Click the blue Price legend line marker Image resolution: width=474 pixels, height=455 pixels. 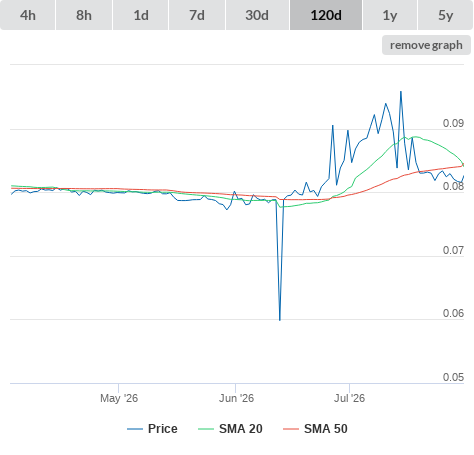click(135, 429)
